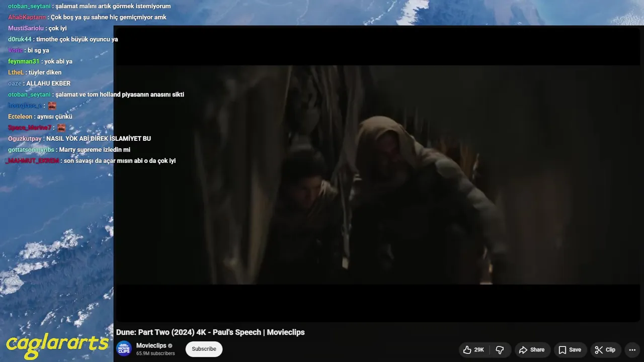Click chat username Ecteleon
This screenshot has height=362, width=644.
[20, 117]
